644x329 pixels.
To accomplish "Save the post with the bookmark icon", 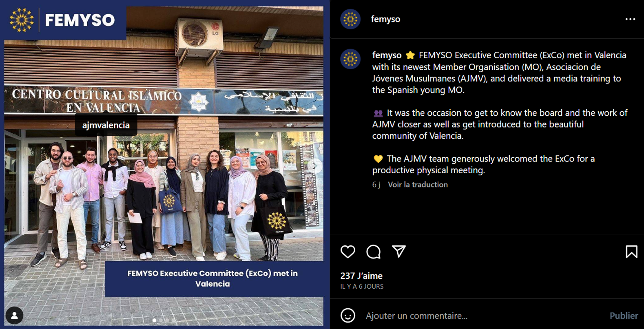I will point(631,252).
